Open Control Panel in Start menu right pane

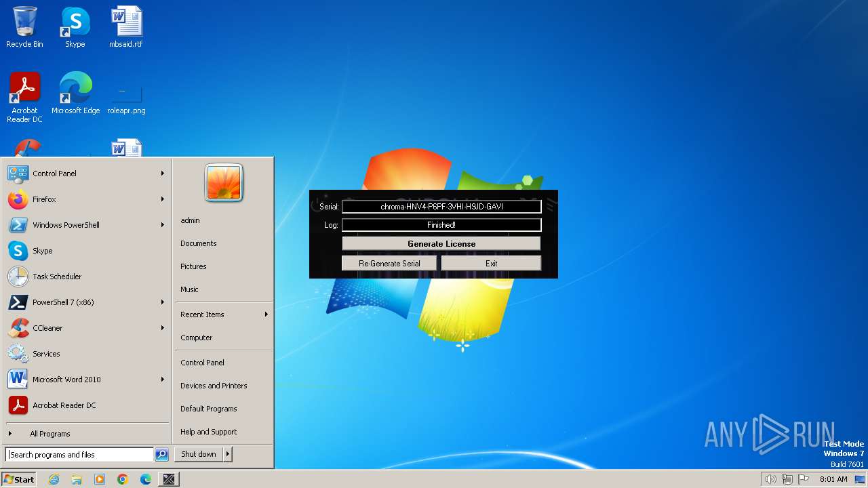[202, 363]
